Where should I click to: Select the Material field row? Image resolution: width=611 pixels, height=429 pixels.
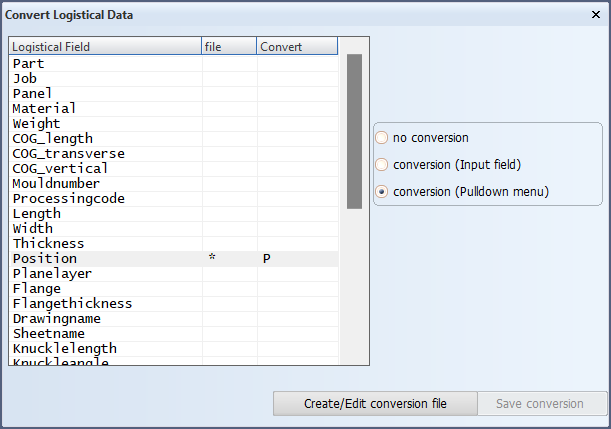(x=173, y=109)
